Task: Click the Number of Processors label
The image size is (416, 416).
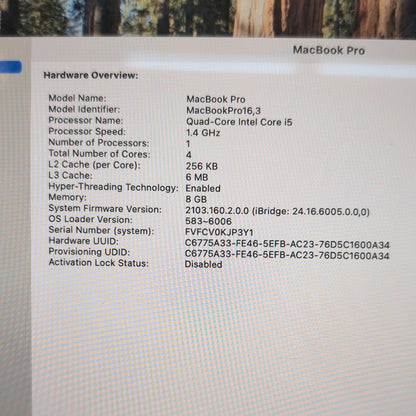Action: [x=99, y=143]
